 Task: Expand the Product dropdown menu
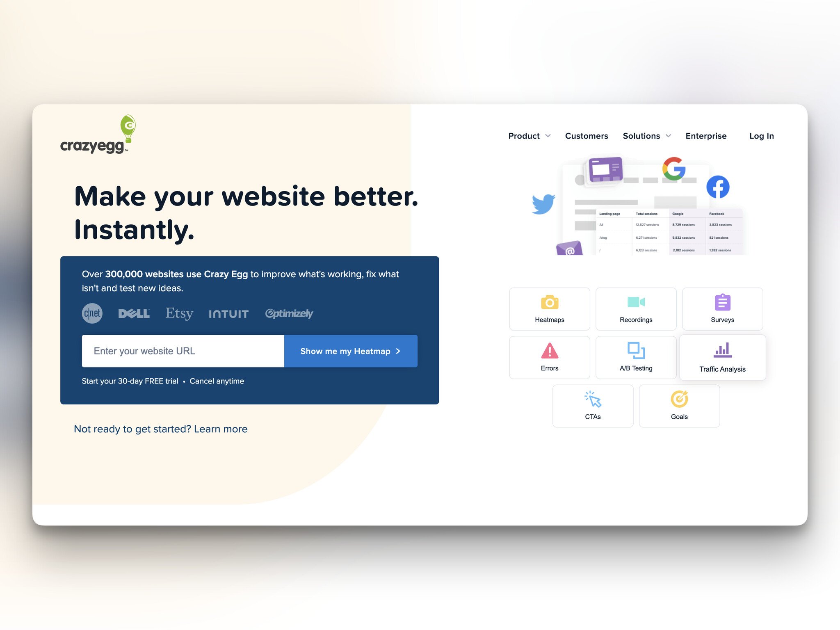coord(529,136)
